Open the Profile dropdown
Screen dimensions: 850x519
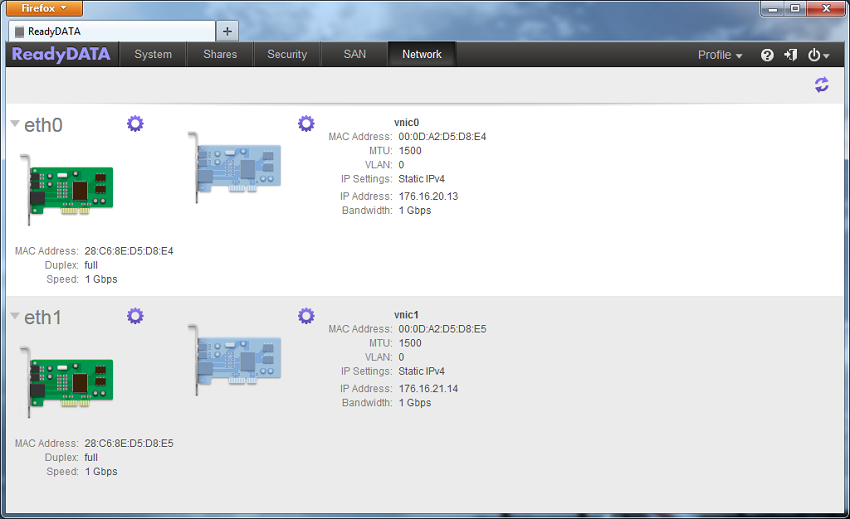(x=719, y=55)
